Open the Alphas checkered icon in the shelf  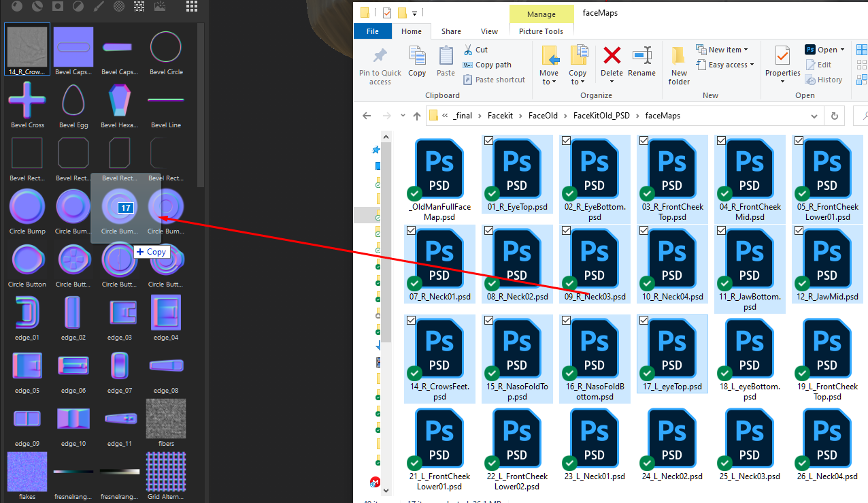pyautogui.click(x=119, y=6)
